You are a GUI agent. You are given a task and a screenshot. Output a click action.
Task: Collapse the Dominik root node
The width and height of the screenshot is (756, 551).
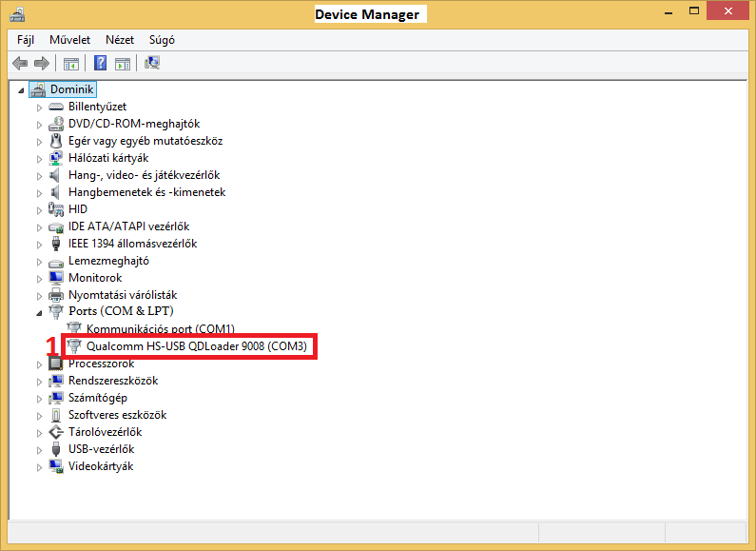[22, 89]
